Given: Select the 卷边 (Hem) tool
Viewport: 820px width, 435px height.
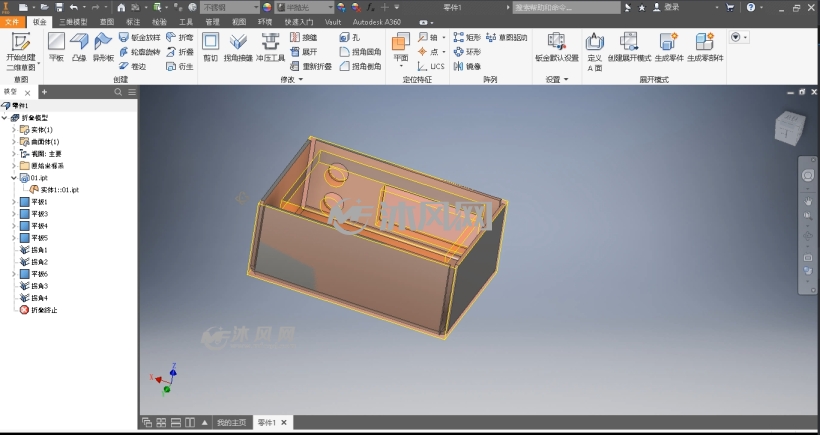Looking at the screenshot, I should coord(133,66).
